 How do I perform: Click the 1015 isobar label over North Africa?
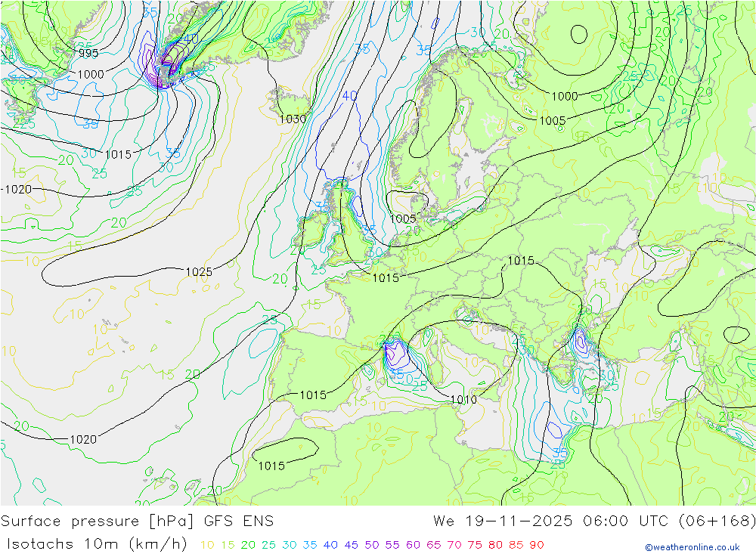click(x=271, y=466)
